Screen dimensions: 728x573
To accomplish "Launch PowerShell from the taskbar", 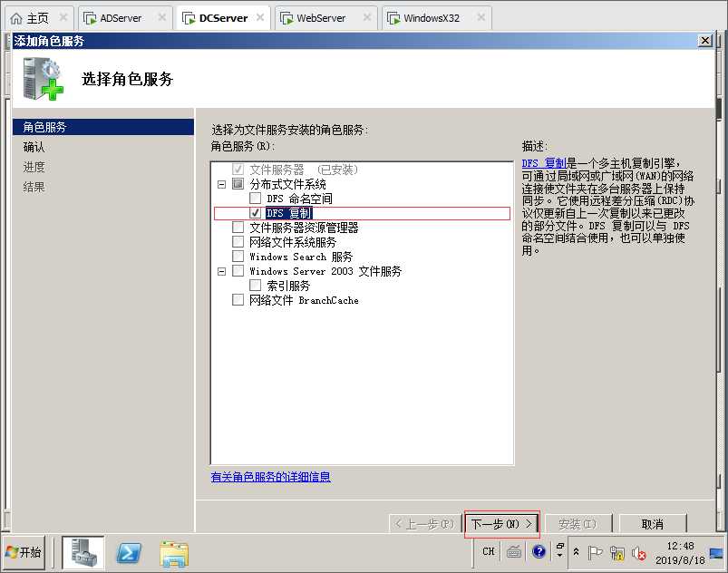I will 129,552.
